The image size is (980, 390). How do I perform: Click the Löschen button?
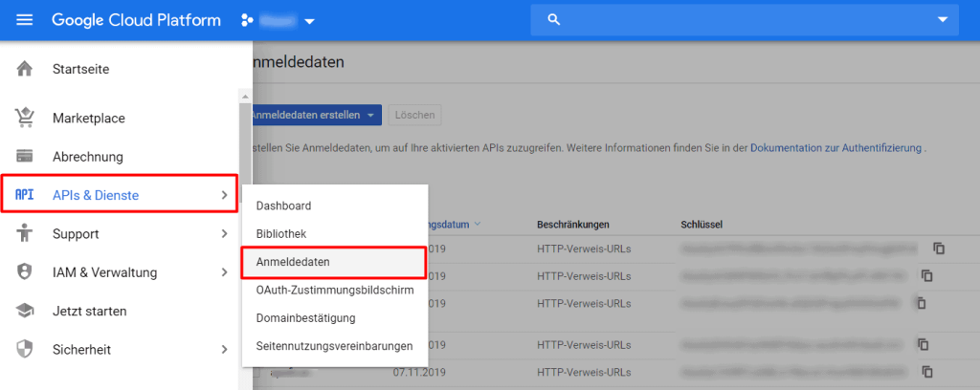(x=415, y=115)
